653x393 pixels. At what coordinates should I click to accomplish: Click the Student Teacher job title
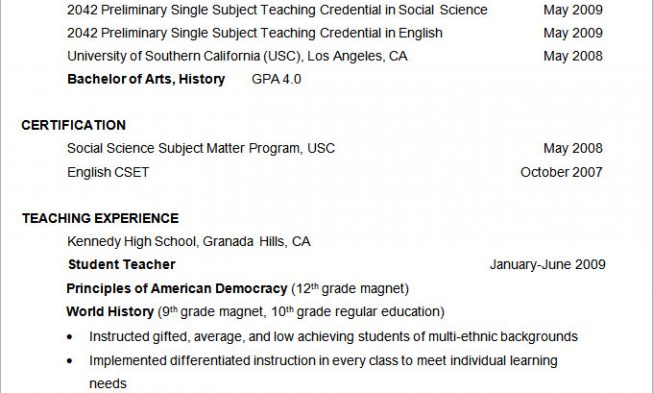[x=122, y=264]
